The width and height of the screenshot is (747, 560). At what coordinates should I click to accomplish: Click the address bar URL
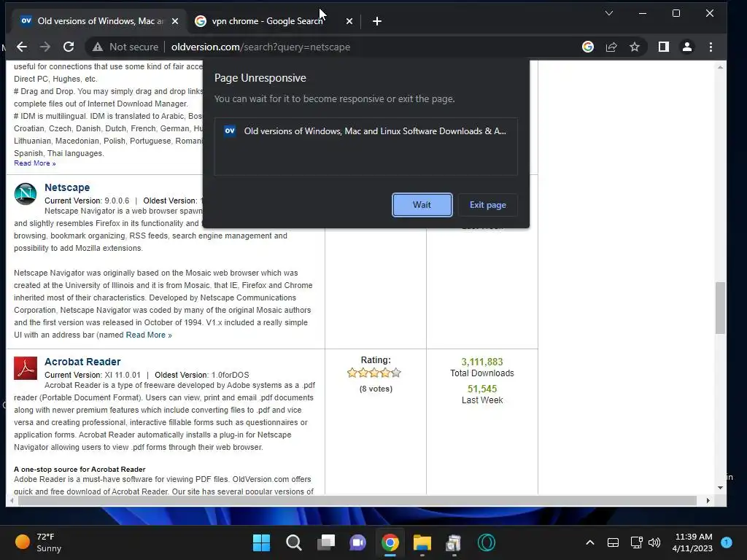(260, 47)
